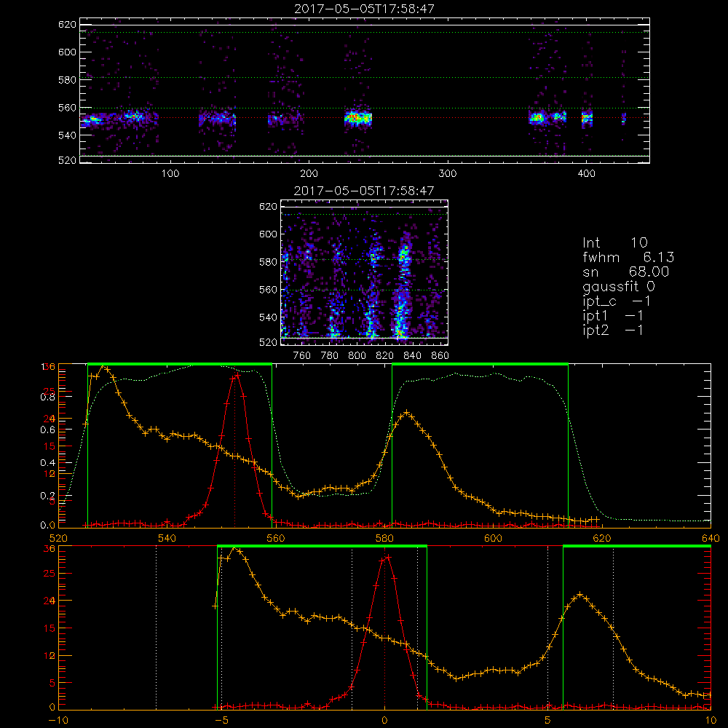Click the 'ipt1 -1' line
Viewport: 728px width, 728px height.
tap(612, 316)
